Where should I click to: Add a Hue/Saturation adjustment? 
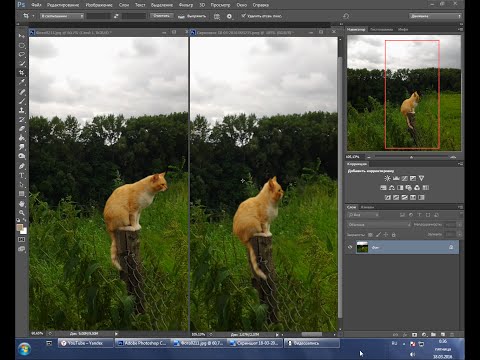383,188
